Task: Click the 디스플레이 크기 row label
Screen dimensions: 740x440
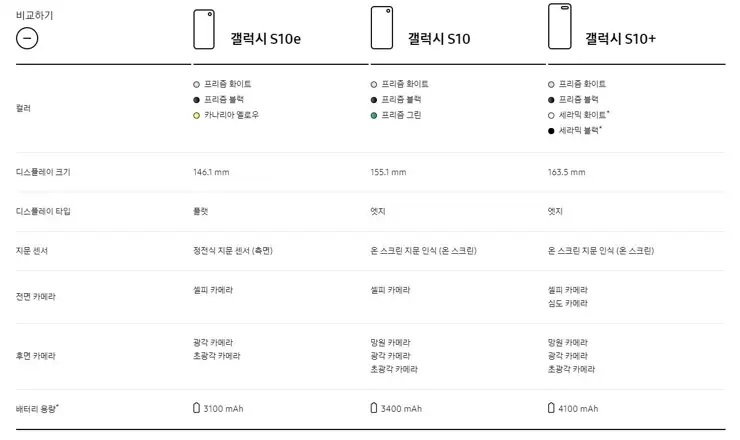Action: pos(43,172)
